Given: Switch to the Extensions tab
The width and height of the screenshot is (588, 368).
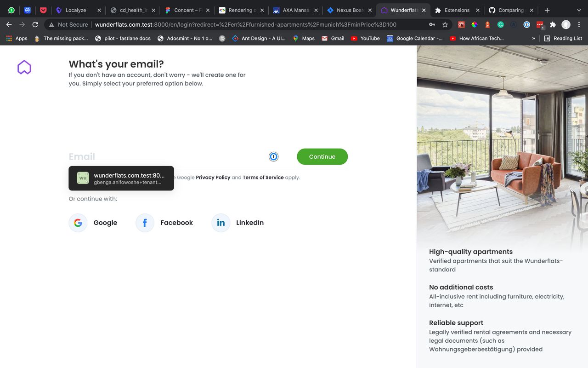Looking at the screenshot, I should coord(458,10).
